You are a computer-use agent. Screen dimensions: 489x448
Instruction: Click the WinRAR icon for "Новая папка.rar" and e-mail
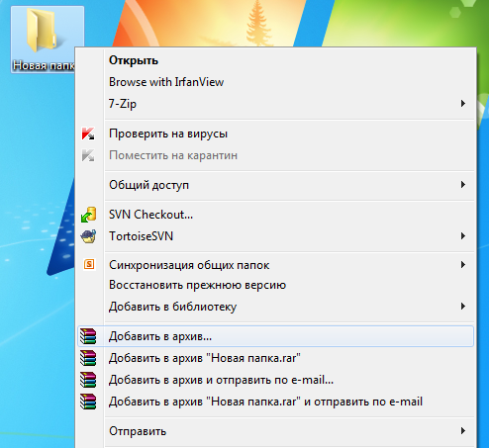(x=88, y=402)
